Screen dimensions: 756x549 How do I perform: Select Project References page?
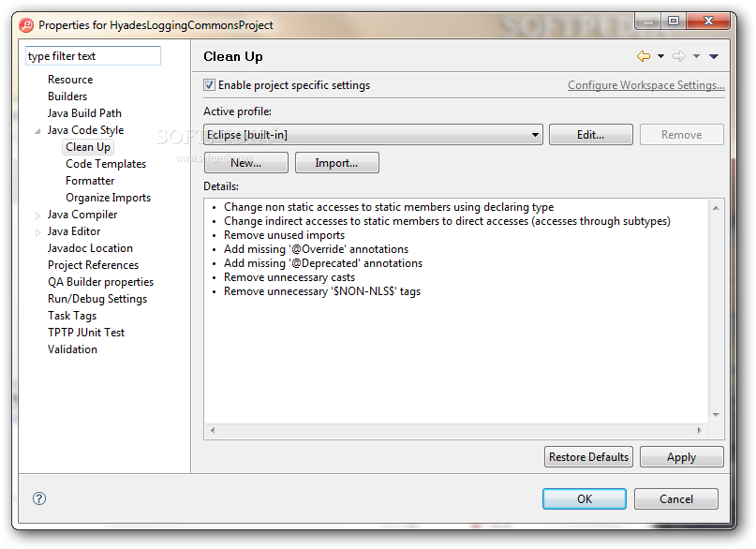93,265
